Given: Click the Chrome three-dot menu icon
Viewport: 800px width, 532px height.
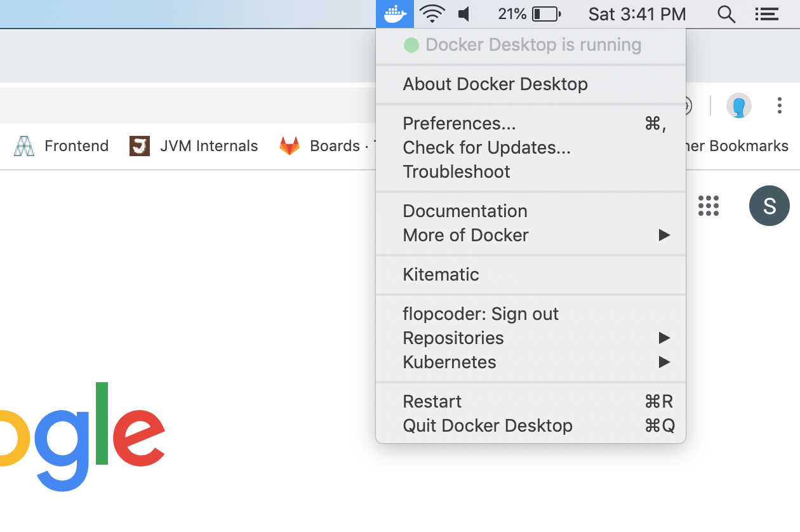Looking at the screenshot, I should coord(780,105).
